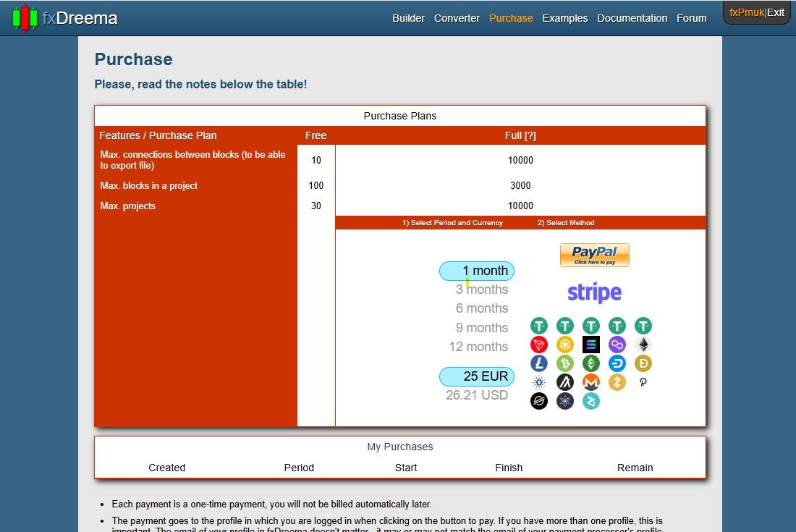This screenshot has width=796, height=532.
Task: Select the 1 month period
Action: click(477, 271)
